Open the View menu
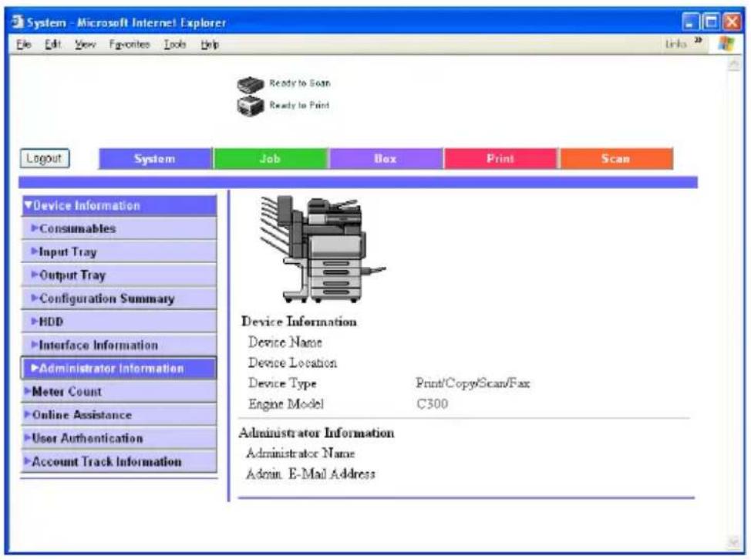751x560 pixels. click(x=85, y=45)
